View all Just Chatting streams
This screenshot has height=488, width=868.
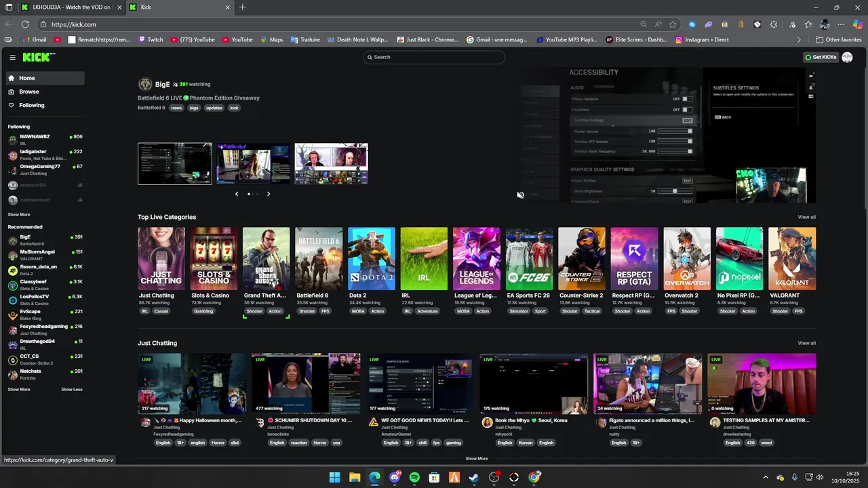pos(807,343)
